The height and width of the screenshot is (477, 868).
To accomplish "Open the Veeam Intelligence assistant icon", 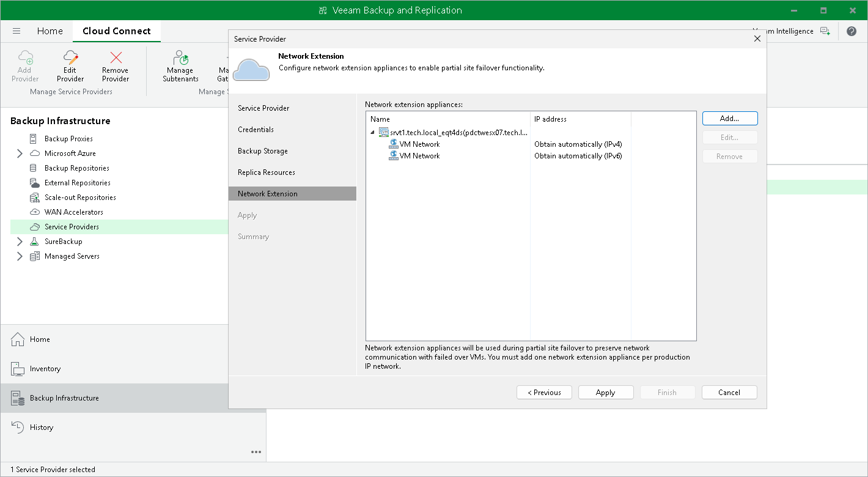I will tap(825, 31).
